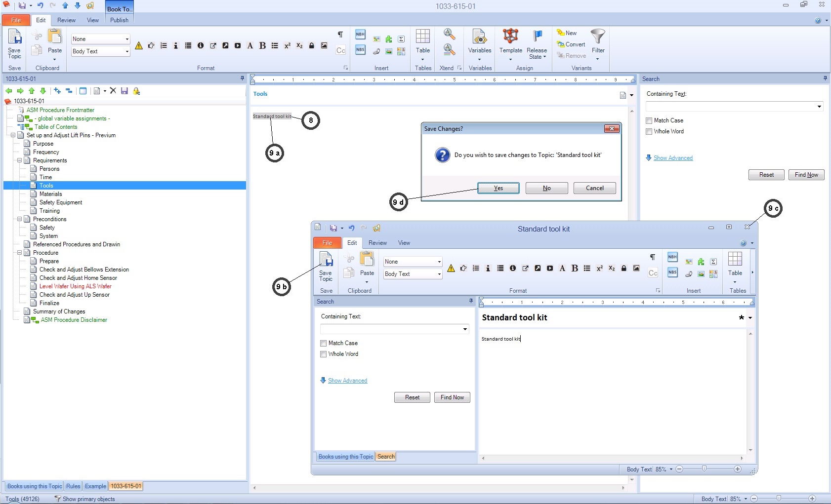Click the NBS insert icon in main ribbon
Viewport: 831px width, 504px height.
[x=360, y=50]
